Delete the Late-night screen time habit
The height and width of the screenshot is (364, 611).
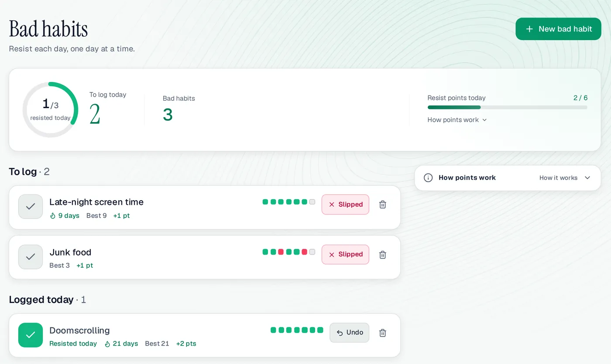coord(383,204)
